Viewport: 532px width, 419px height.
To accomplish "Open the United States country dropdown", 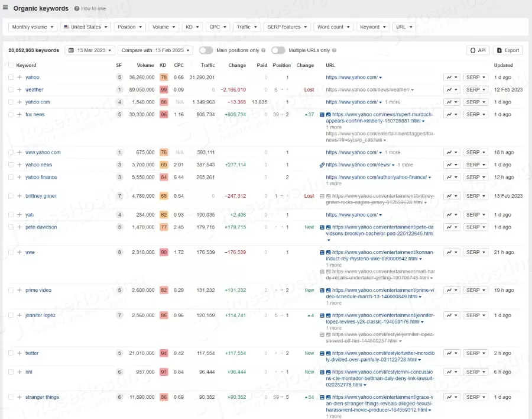I will pyautogui.click(x=86, y=27).
